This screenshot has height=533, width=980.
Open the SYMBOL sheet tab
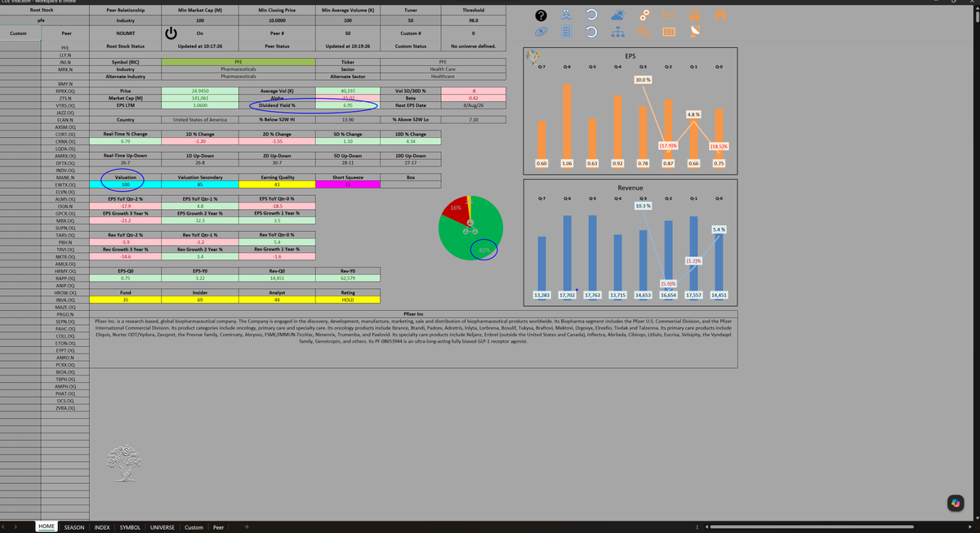(130, 527)
